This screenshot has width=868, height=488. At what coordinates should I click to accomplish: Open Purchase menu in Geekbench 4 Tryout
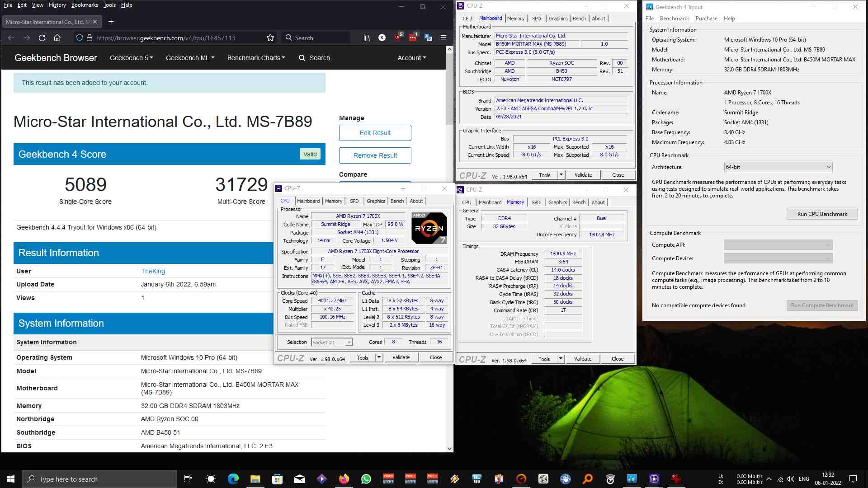(x=706, y=19)
